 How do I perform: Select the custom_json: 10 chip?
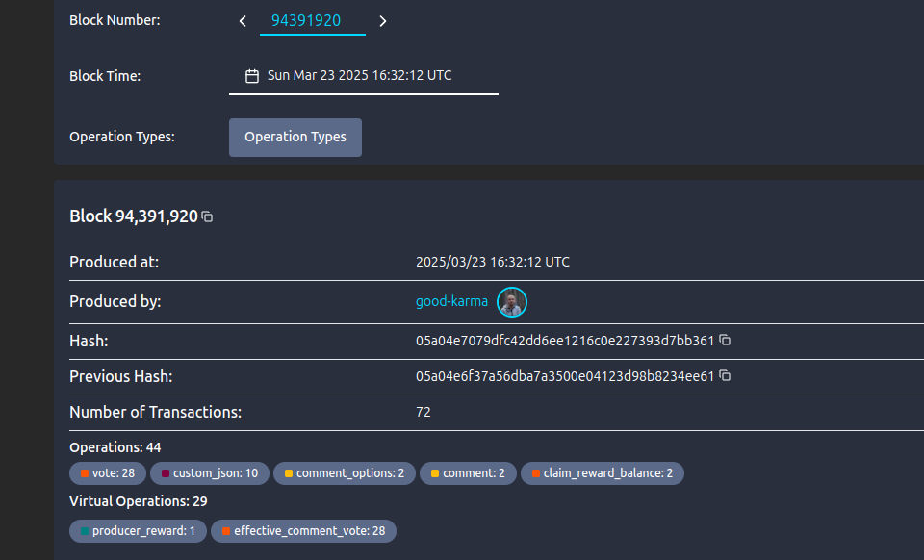pos(209,473)
